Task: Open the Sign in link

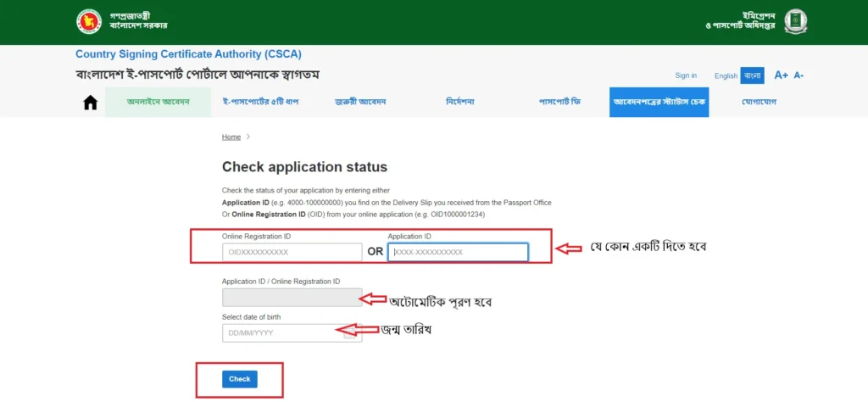Action: [x=686, y=75]
